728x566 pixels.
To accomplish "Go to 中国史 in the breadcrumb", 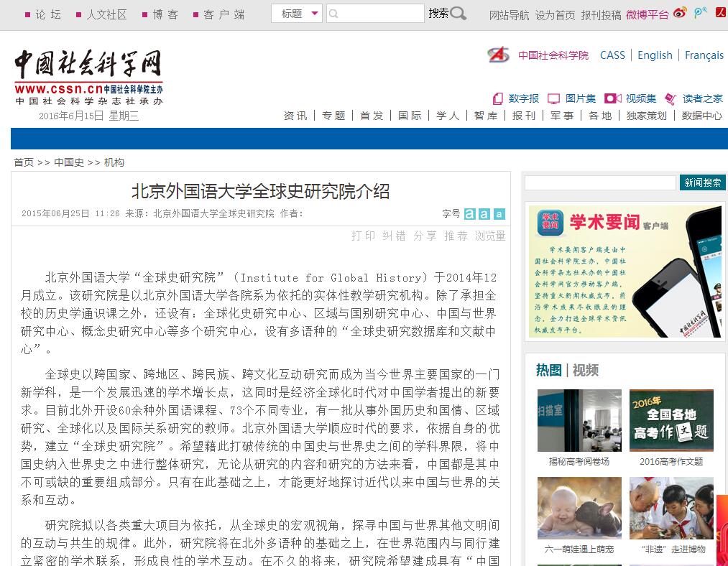I will point(69,162).
